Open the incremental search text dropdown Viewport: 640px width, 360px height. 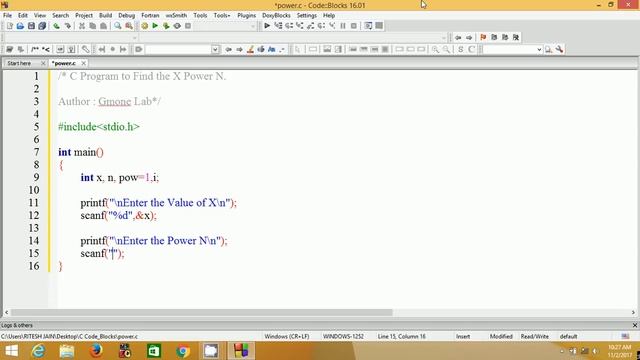[x=215, y=49]
